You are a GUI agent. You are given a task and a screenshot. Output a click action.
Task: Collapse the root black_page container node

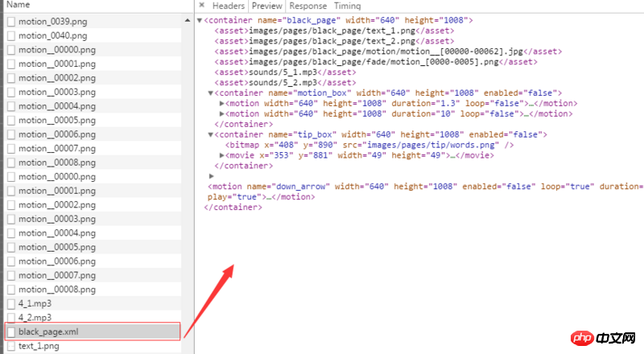coord(200,20)
